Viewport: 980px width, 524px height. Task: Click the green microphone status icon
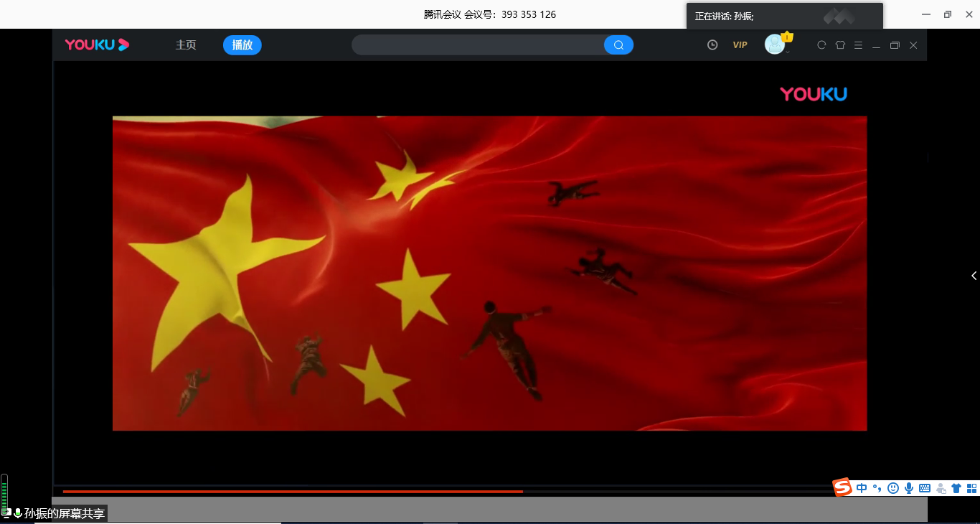coord(18,513)
